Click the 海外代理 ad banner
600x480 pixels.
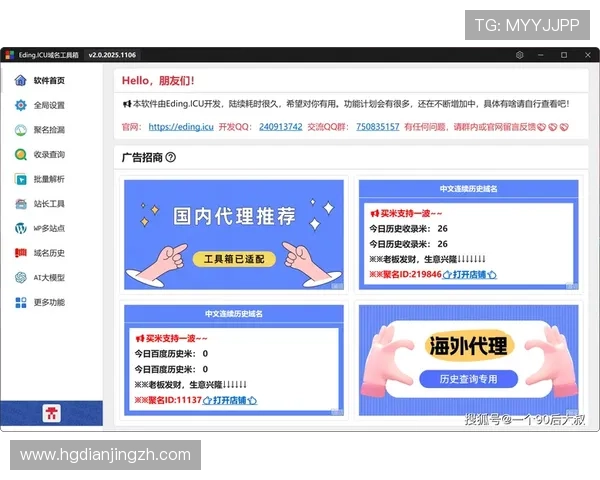click(x=468, y=360)
